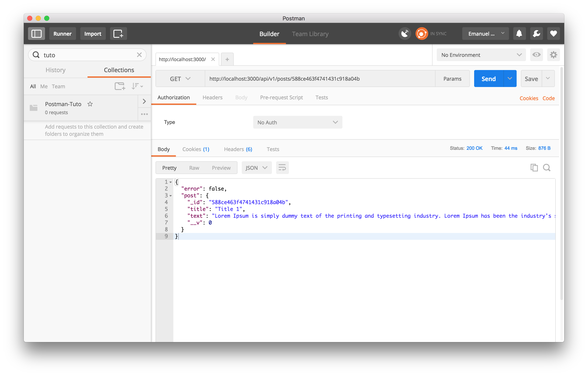This screenshot has width=588, height=376.
Task: Open the collection sort options
Action: click(x=137, y=86)
